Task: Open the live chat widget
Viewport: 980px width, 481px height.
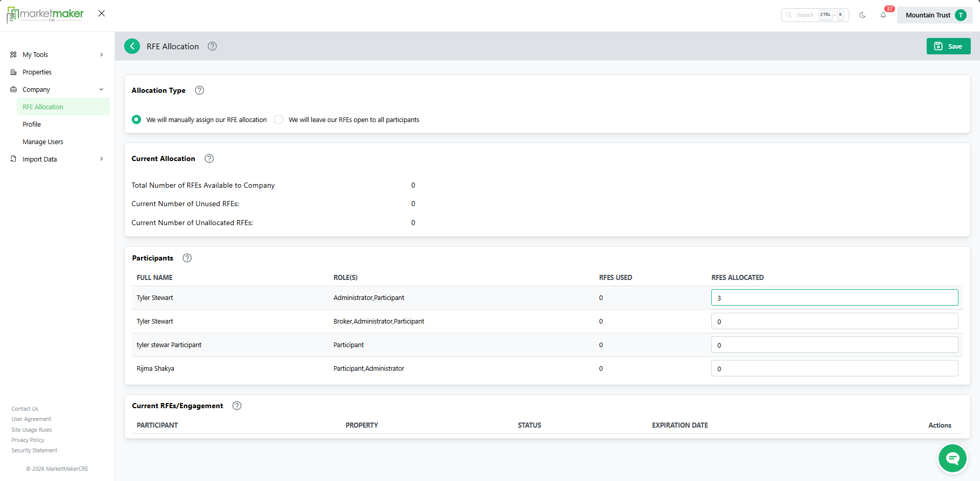Action: pos(952,458)
